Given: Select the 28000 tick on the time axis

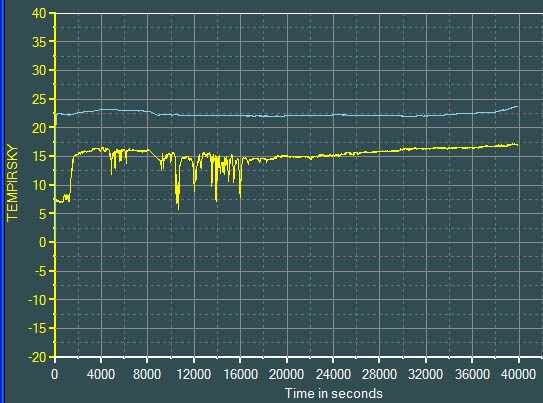Looking at the screenshot, I should [x=379, y=374].
